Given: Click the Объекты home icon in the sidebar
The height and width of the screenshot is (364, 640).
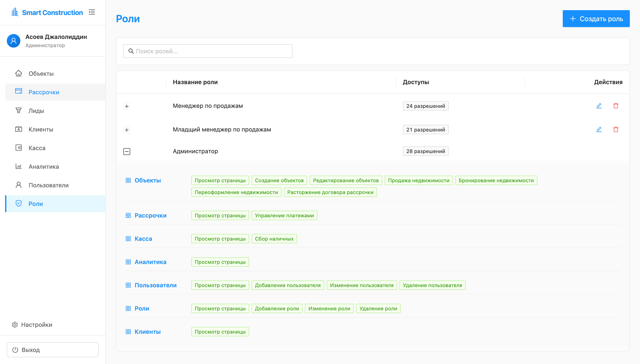Looking at the screenshot, I should tap(19, 74).
